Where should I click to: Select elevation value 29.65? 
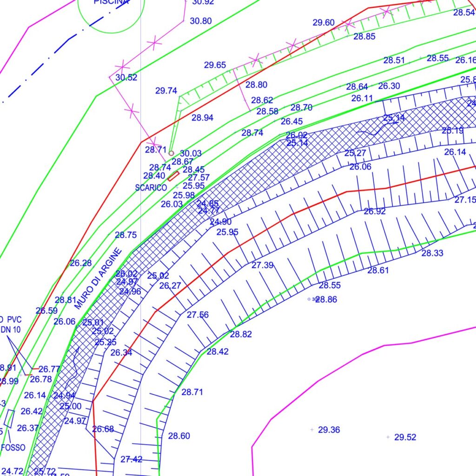215,65
